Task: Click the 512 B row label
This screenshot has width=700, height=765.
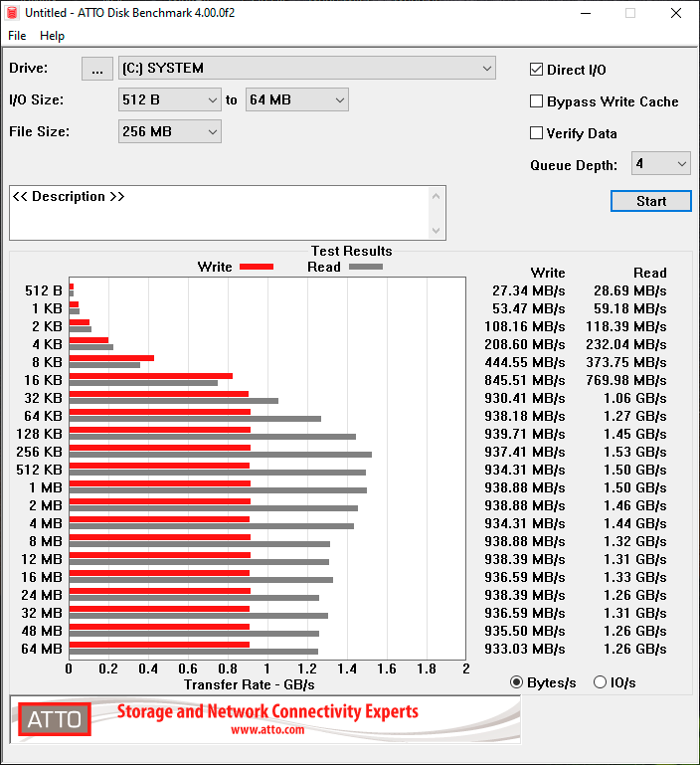Action: [44, 290]
